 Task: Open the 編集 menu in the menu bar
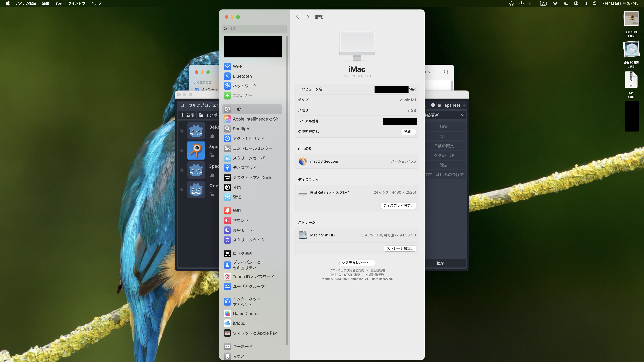point(46,3)
